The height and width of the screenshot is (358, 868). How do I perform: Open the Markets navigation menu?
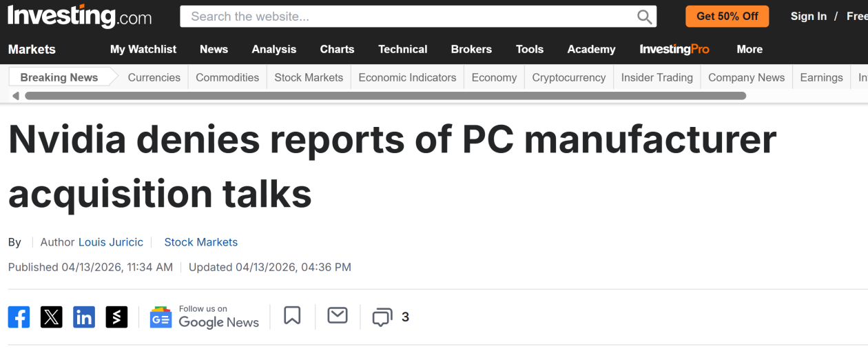pyautogui.click(x=32, y=49)
